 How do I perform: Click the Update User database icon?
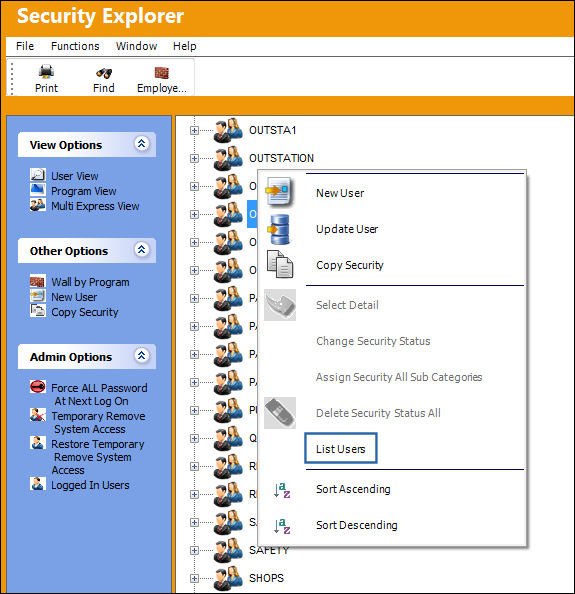(279, 229)
